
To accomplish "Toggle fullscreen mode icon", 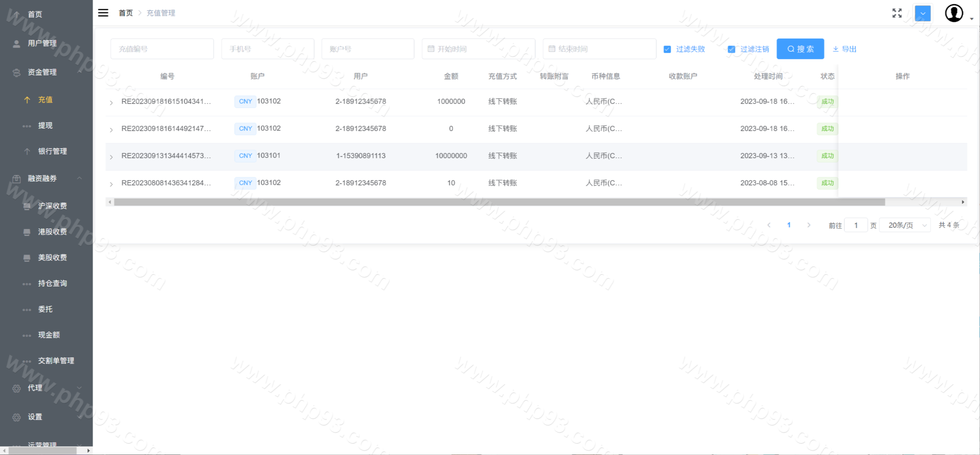I will tap(897, 13).
